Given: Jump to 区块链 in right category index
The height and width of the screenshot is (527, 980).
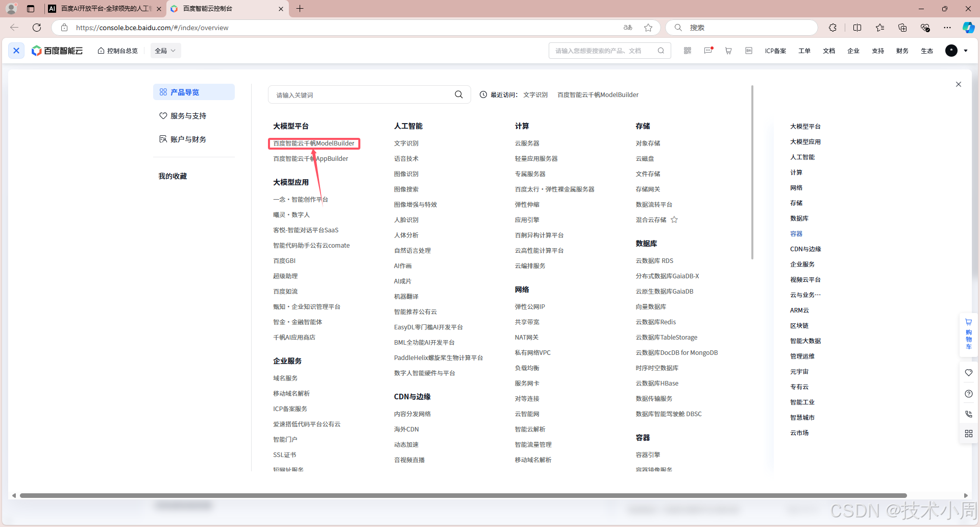Looking at the screenshot, I should click(x=799, y=326).
